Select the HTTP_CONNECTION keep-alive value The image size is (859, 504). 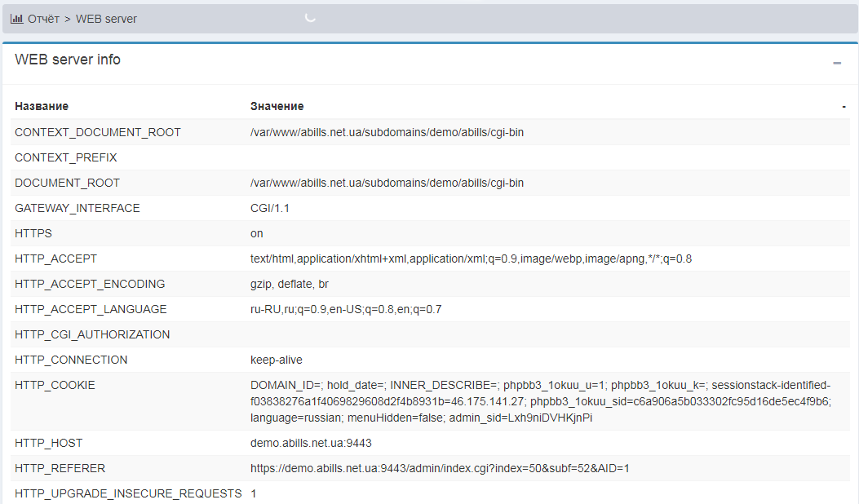pos(276,360)
